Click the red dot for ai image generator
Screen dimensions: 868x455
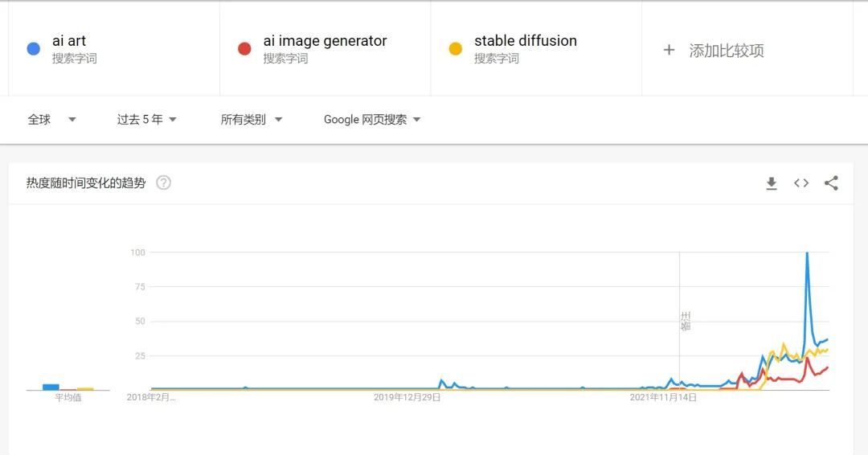click(244, 49)
